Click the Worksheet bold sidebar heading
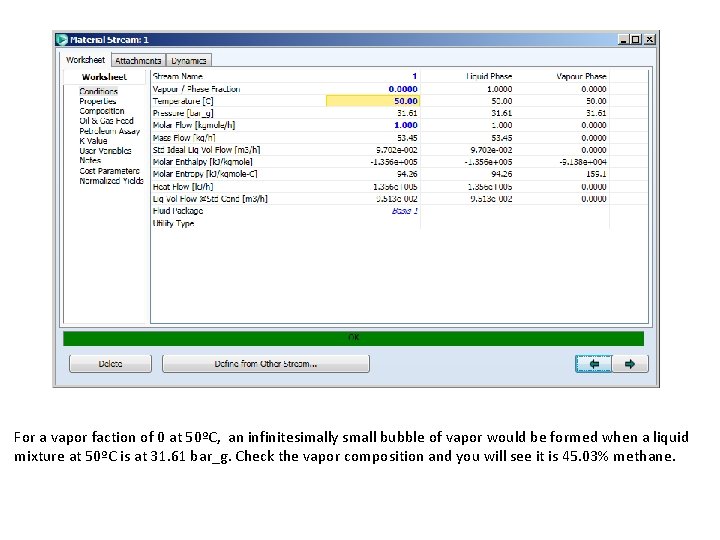 [x=104, y=77]
